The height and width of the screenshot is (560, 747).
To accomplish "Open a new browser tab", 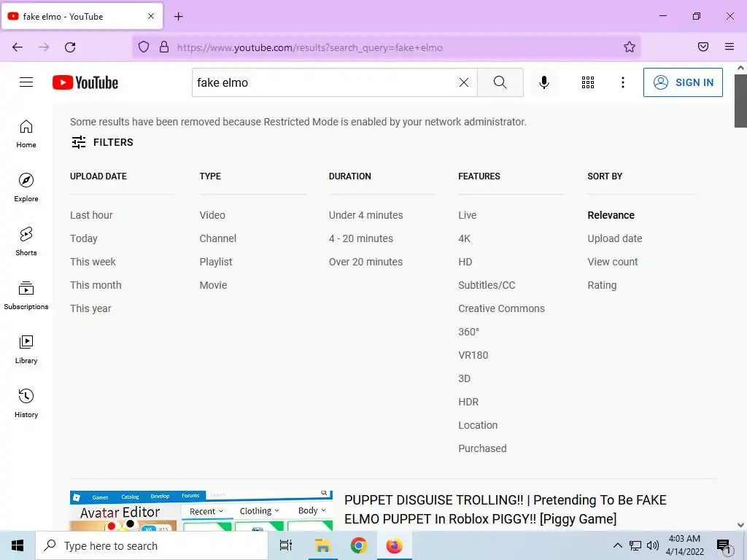I will pos(179,17).
